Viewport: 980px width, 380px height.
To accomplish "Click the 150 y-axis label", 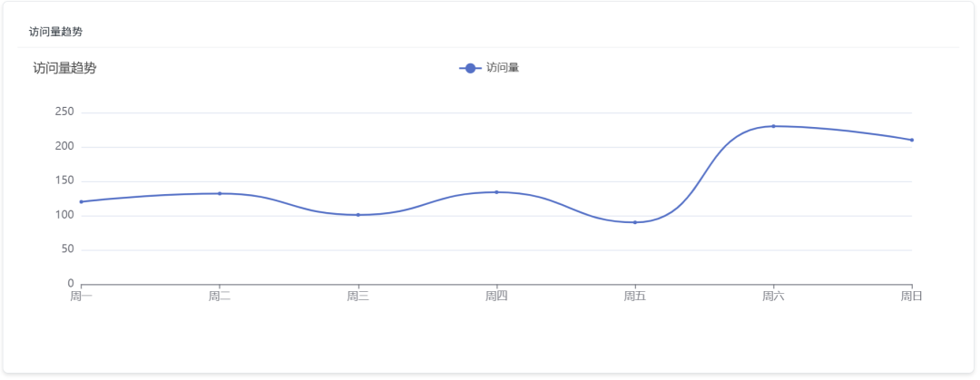I will pyautogui.click(x=64, y=180).
